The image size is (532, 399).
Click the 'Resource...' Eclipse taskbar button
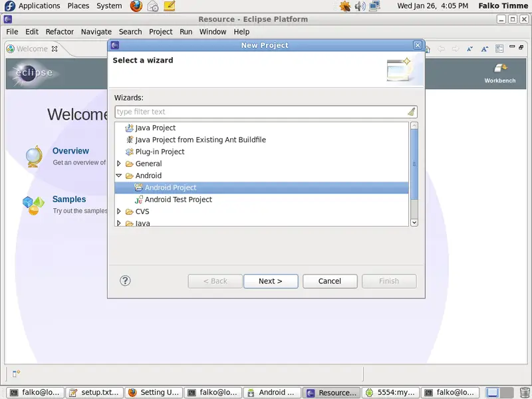(331, 392)
